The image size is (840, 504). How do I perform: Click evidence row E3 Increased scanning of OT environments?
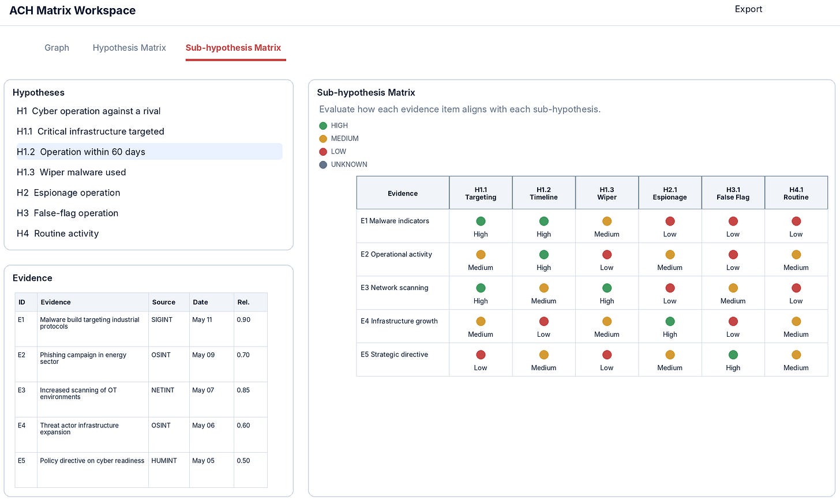pyautogui.click(x=141, y=400)
